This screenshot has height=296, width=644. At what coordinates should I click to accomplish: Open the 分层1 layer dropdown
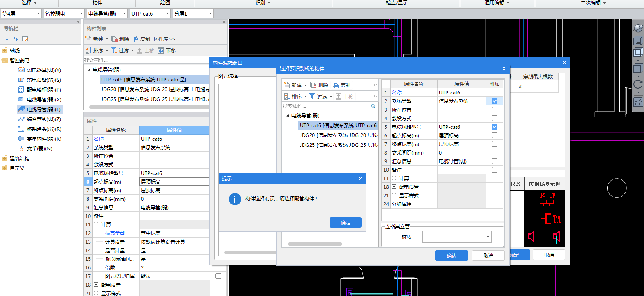pos(193,13)
